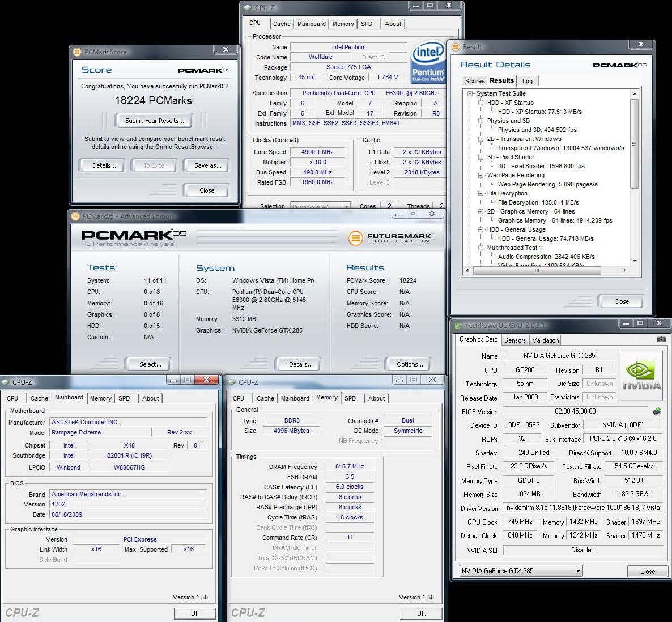Click the Intel Pentium logo in CPU-Z
The width and height of the screenshot is (672, 622).
point(428,62)
